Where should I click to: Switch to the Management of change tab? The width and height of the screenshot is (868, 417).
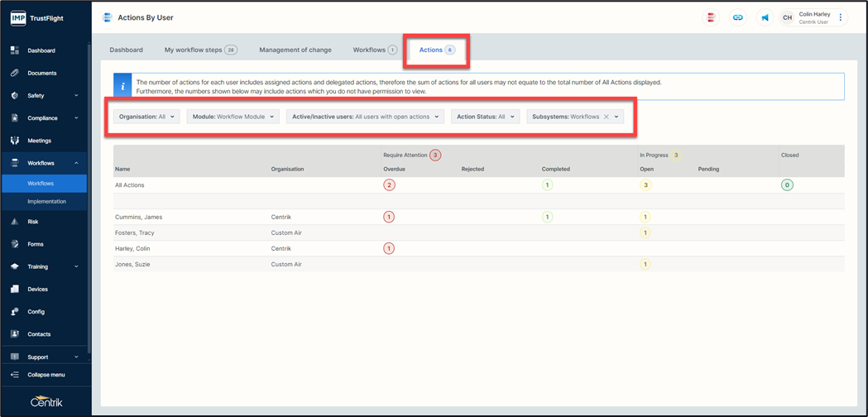tap(295, 50)
